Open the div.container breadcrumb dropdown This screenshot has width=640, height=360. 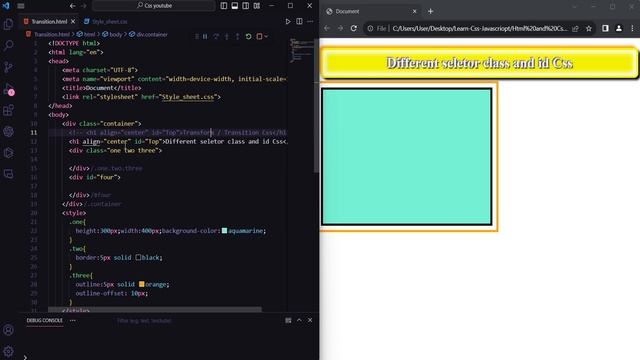click(148, 35)
